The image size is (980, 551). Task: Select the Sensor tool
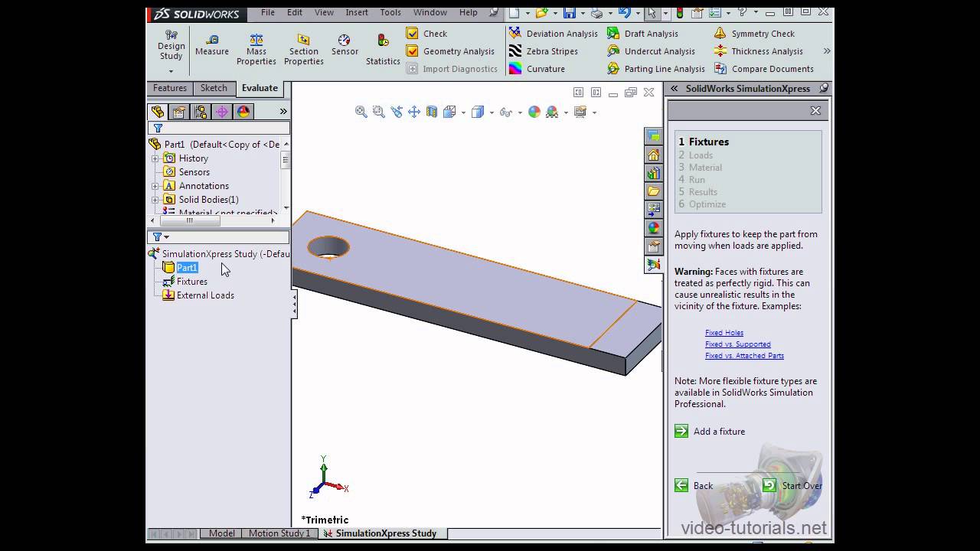[345, 45]
